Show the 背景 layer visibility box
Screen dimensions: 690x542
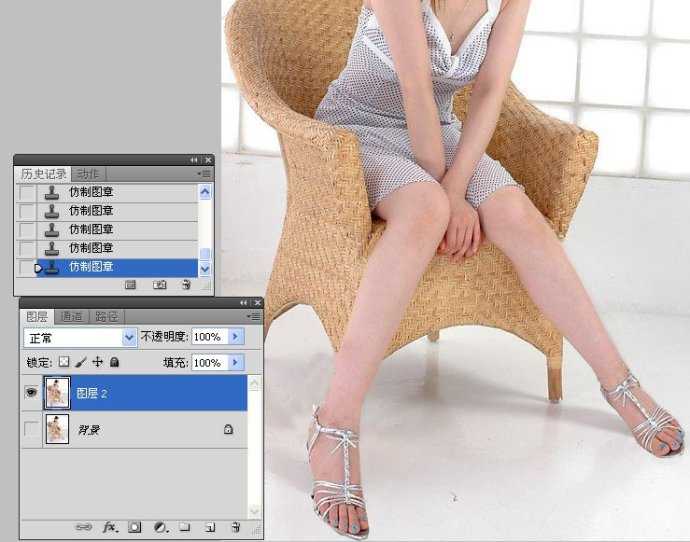click(31, 428)
